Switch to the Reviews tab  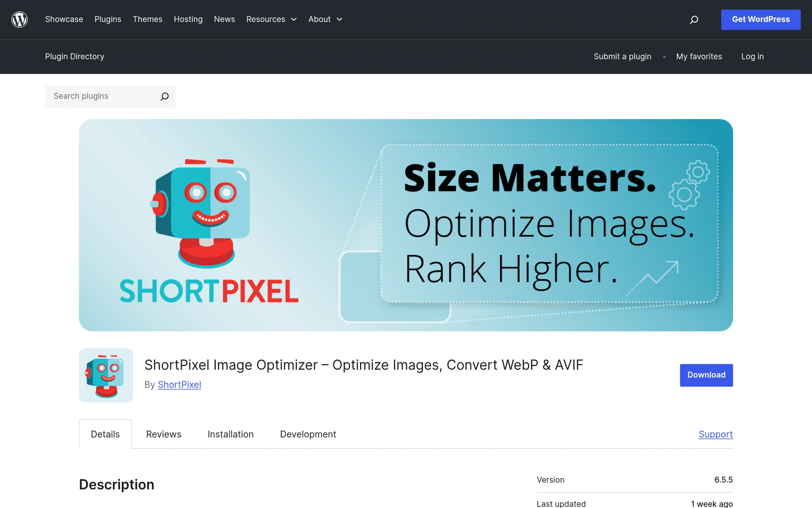(x=164, y=434)
